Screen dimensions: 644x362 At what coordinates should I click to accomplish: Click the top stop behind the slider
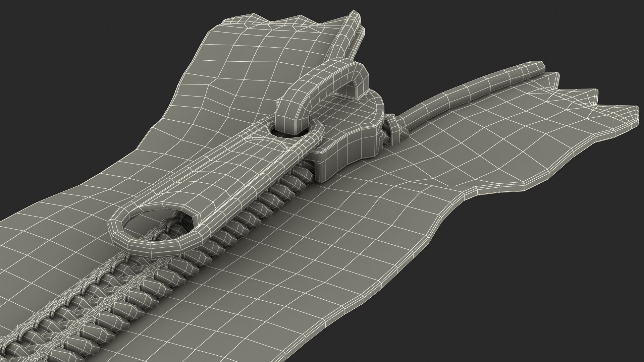394,129
